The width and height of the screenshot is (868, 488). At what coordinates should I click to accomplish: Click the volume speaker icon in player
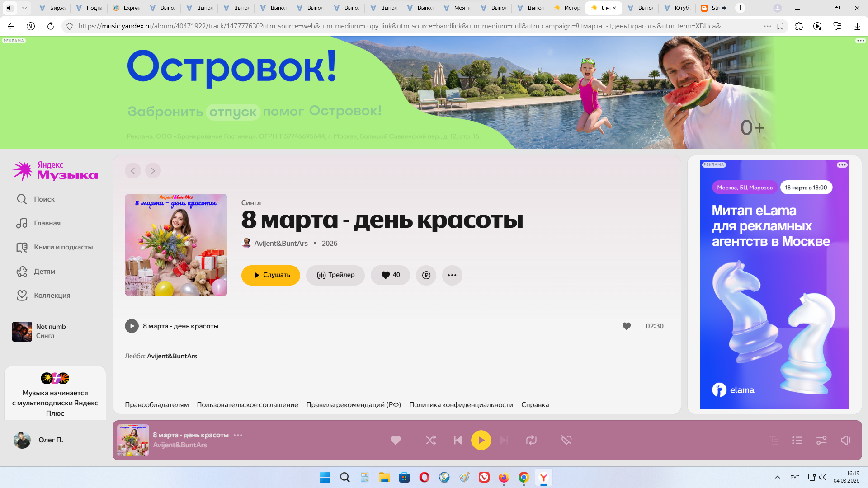click(x=845, y=440)
